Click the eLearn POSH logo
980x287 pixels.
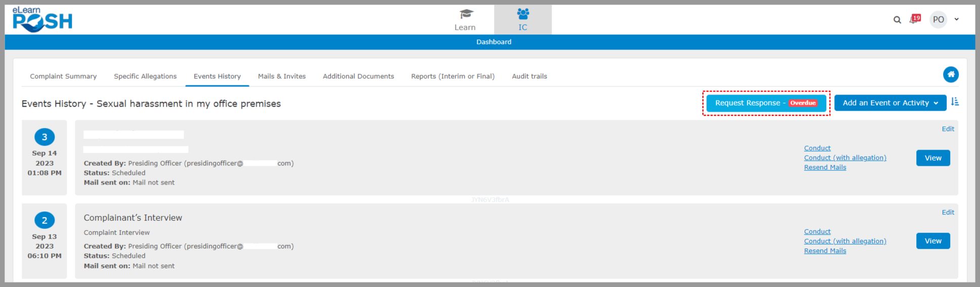click(x=42, y=20)
